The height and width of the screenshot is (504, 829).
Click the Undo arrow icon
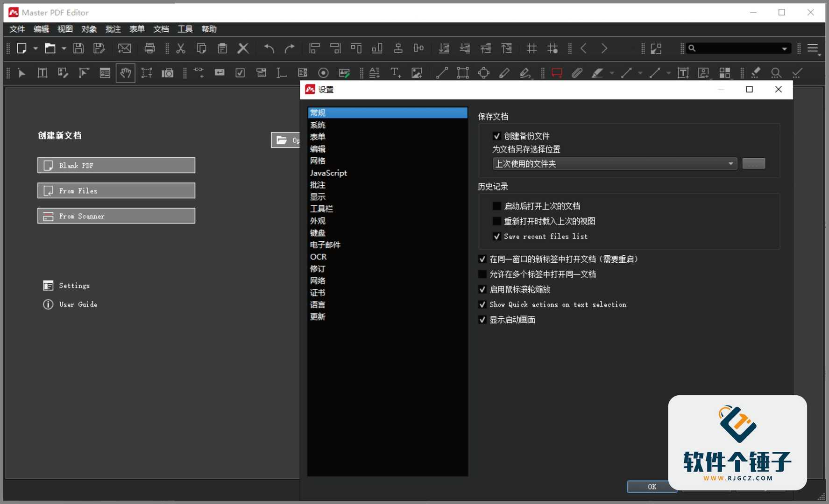coord(269,48)
